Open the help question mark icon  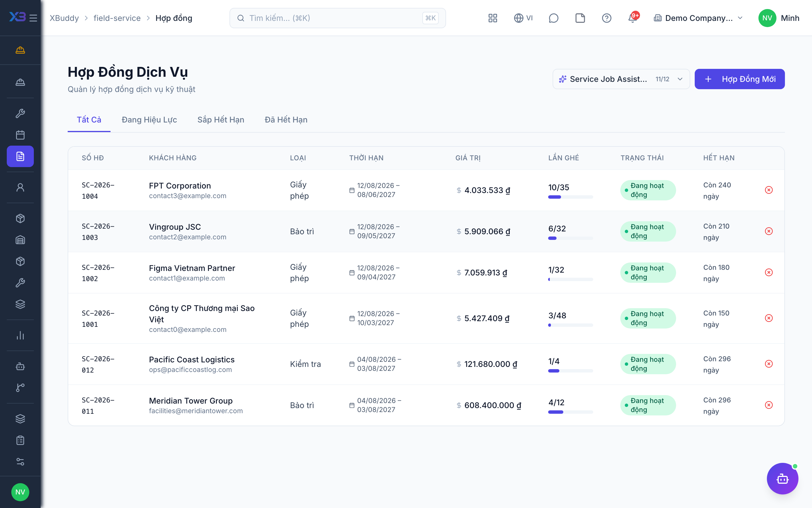[607, 18]
